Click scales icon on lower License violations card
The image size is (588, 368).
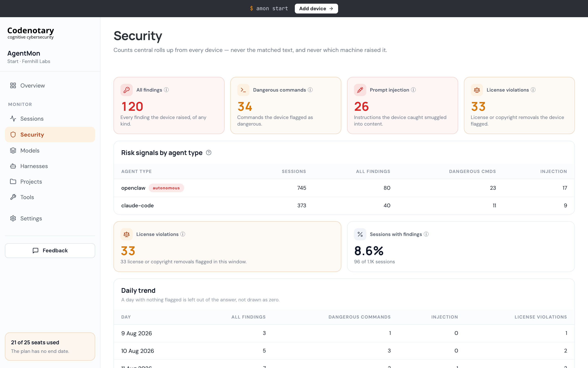click(127, 234)
